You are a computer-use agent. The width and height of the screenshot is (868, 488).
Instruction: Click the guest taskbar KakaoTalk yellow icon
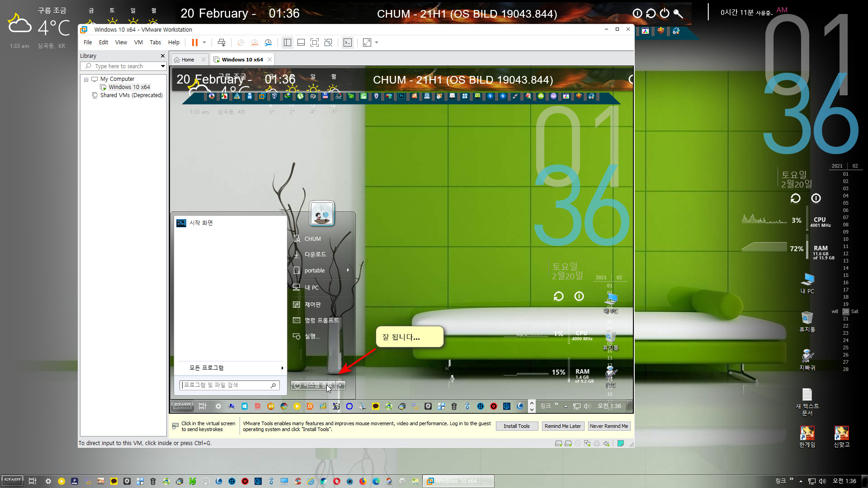[x=376, y=406]
